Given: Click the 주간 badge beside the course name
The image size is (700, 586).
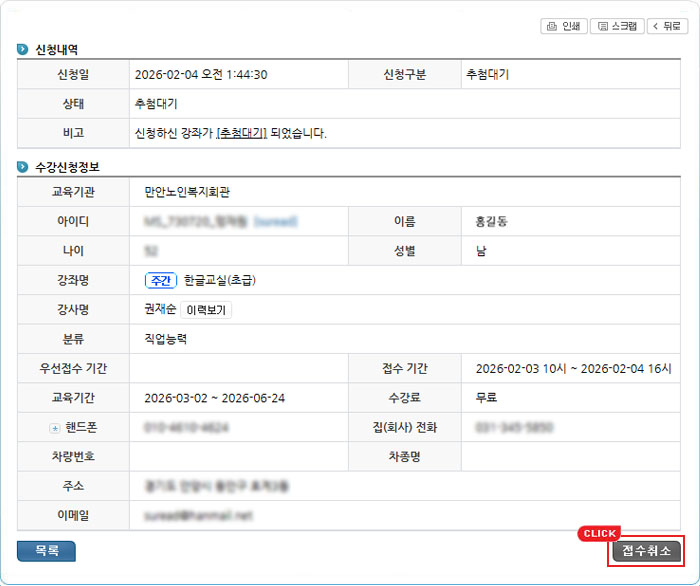Looking at the screenshot, I should point(161,280).
